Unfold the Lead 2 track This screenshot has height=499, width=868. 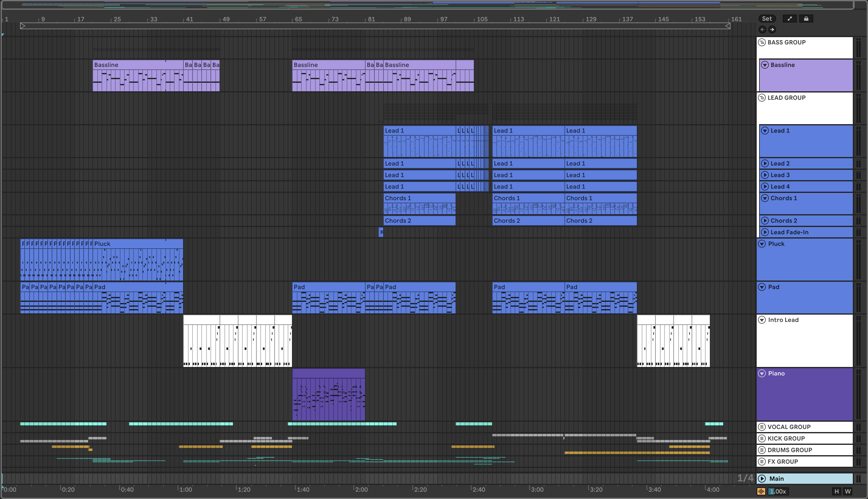[765, 163]
